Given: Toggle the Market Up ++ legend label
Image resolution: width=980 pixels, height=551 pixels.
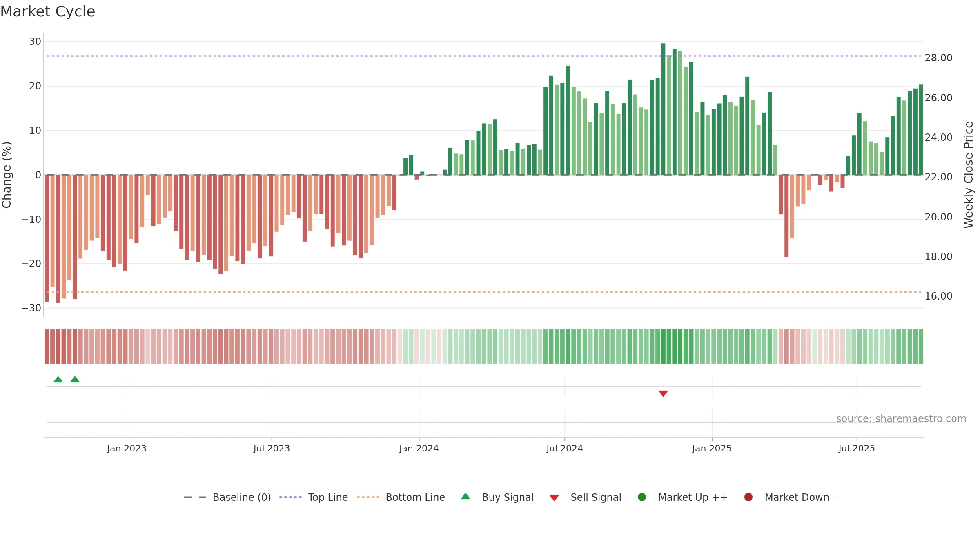Looking at the screenshot, I should 693,497.
